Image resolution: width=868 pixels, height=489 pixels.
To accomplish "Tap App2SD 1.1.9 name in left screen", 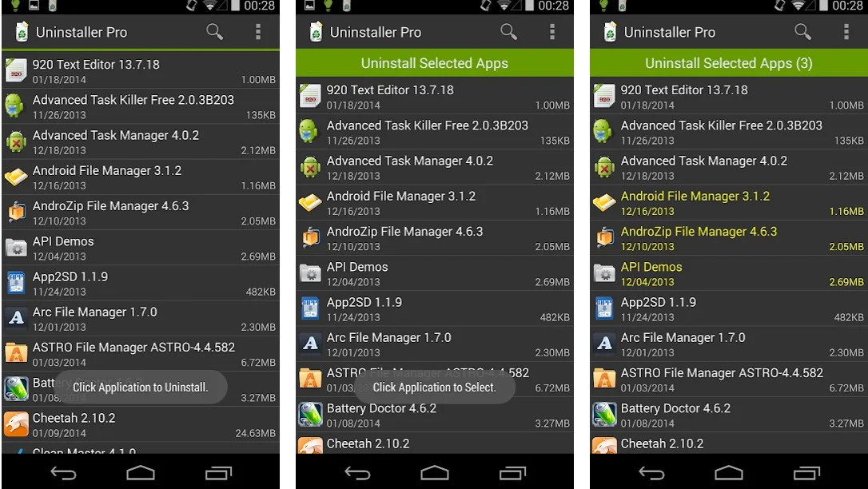I will click(x=70, y=276).
